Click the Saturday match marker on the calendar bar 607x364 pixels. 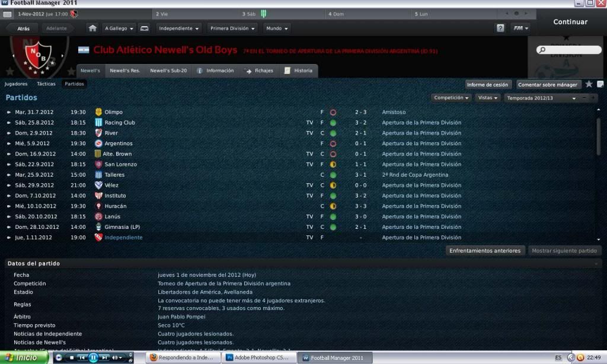[x=263, y=14]
